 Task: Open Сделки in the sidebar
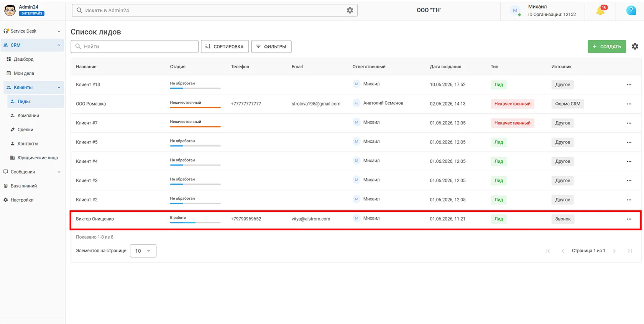click(25, 130)
